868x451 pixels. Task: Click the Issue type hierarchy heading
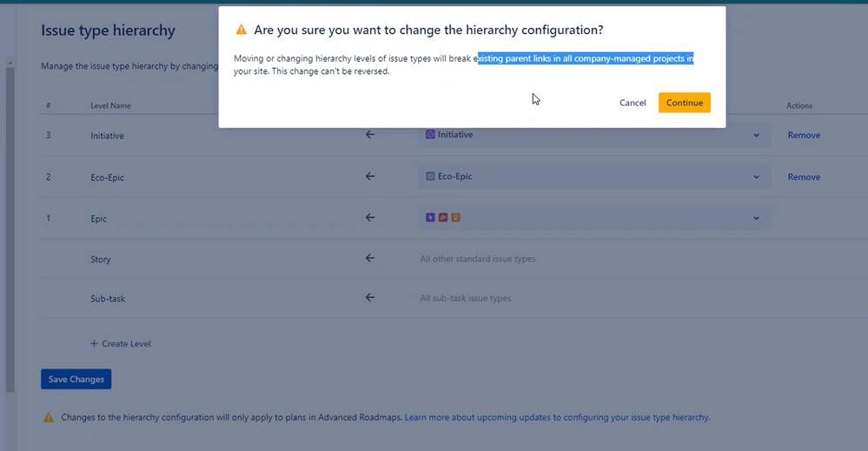tap(108, 30)
